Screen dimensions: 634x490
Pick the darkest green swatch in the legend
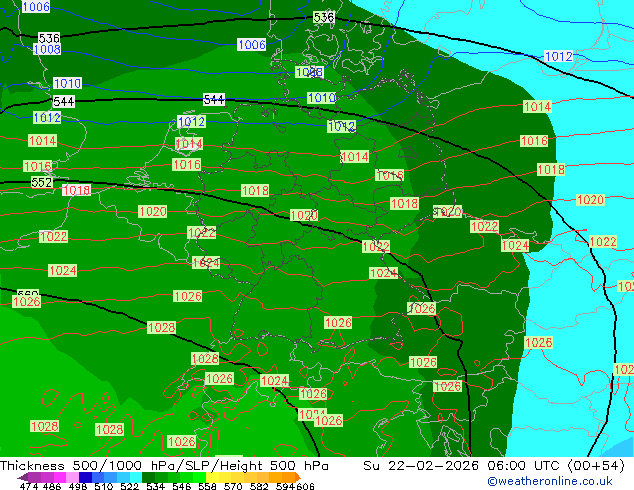(x=148, y=477)
